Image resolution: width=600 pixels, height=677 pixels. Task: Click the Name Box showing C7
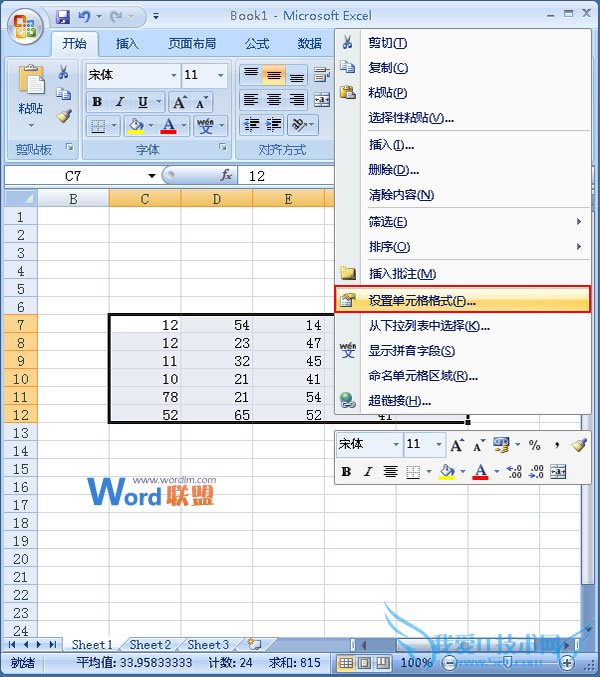[x=74, y=176]
